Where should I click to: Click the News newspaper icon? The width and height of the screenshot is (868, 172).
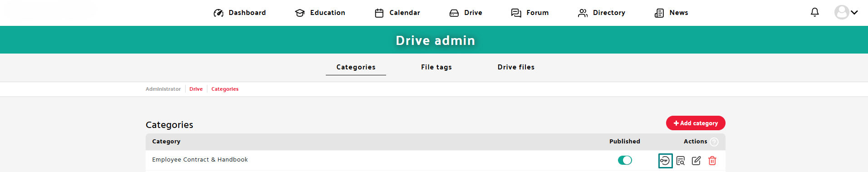(x=659, y=13)
